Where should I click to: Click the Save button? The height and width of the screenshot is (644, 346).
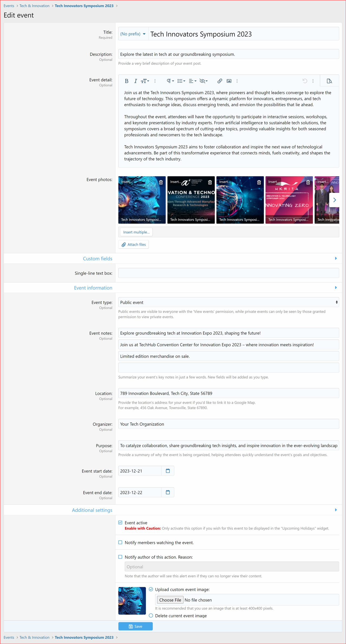(135, 626)
